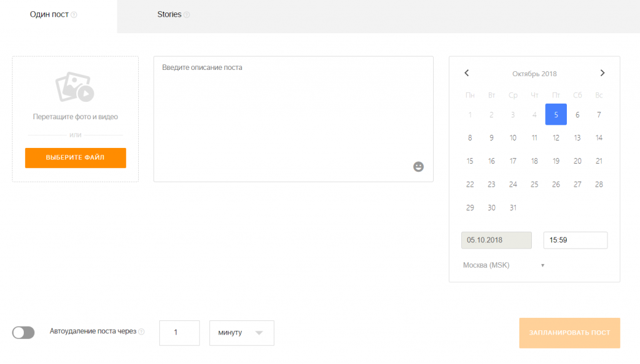The height and width of the screenshot is (364, 640).
Task: Select October 8 in the calendar
Action: (470, 138)
